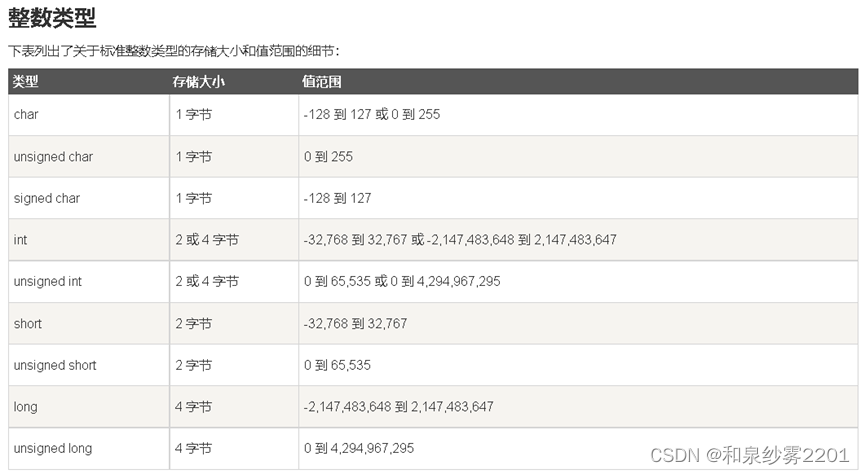
Task: Select the char type cell
Action: [x=26, y=115]
